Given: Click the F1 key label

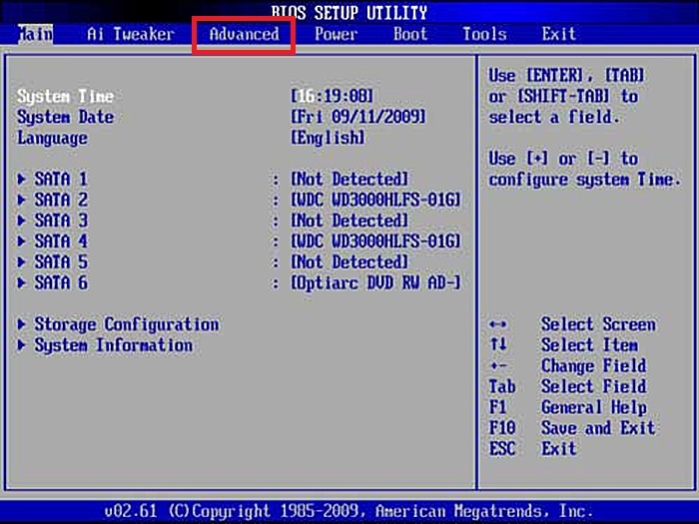Looking at the screenshot, I should pyautogui.click(x=498, y=407).
